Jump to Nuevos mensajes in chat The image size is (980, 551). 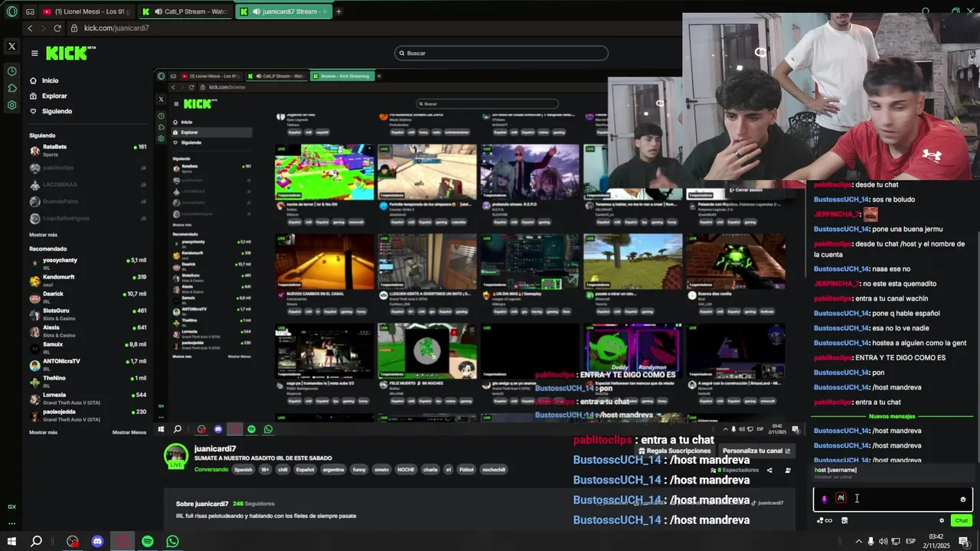[892, 416]
